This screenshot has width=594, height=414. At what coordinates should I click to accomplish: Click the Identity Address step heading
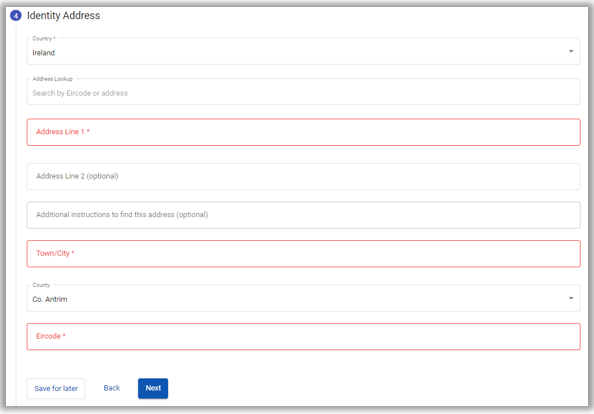pos(63,16)
